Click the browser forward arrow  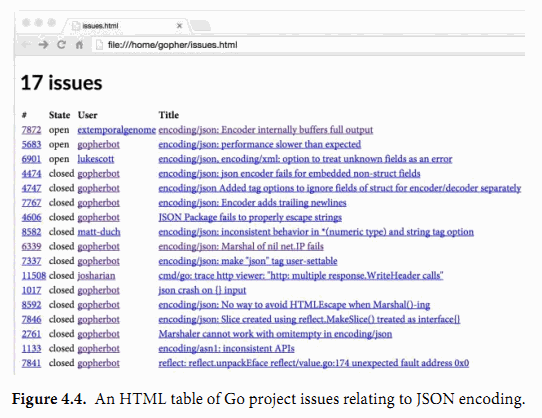click(x=43, y=45)
